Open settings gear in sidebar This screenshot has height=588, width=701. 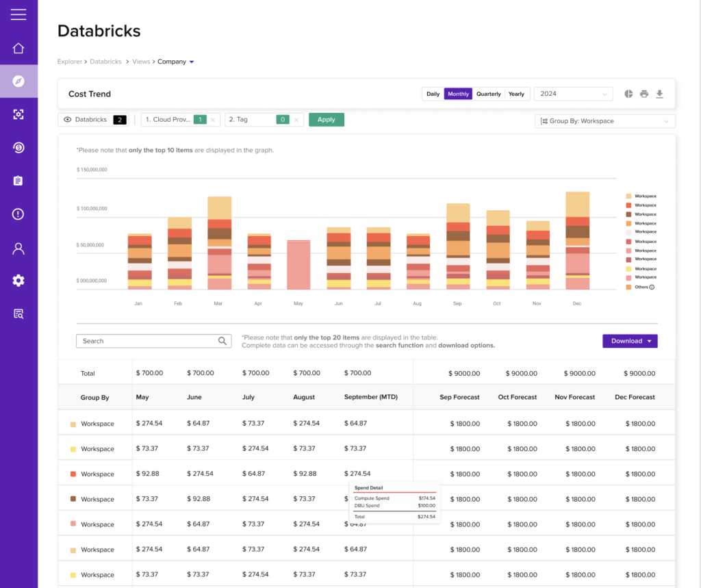(x=18, y=281)
